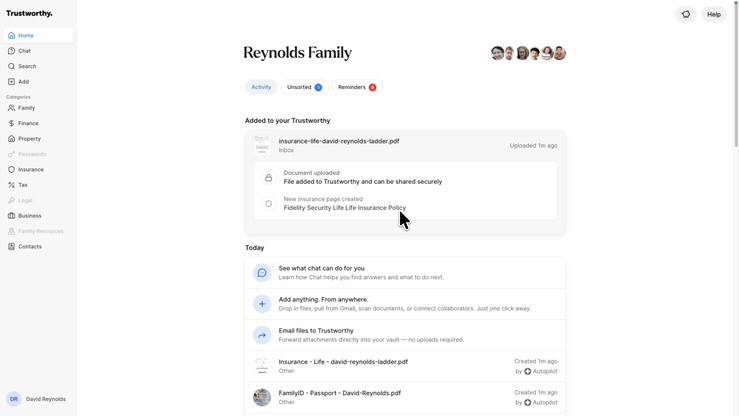The width and height of the screenshot is (739, 416).
Task: Click the Property house icon
Action: (x=12, y=139)
